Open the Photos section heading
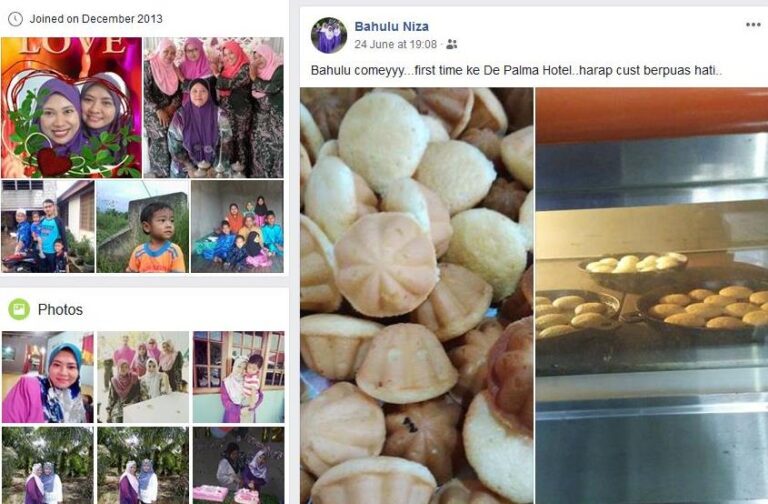 click(x=60, y=310)
